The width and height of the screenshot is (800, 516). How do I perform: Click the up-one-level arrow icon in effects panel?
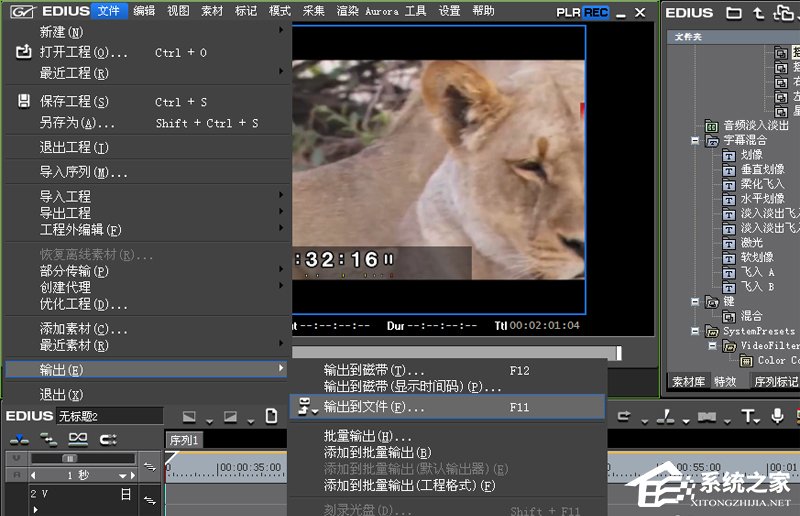759,13
